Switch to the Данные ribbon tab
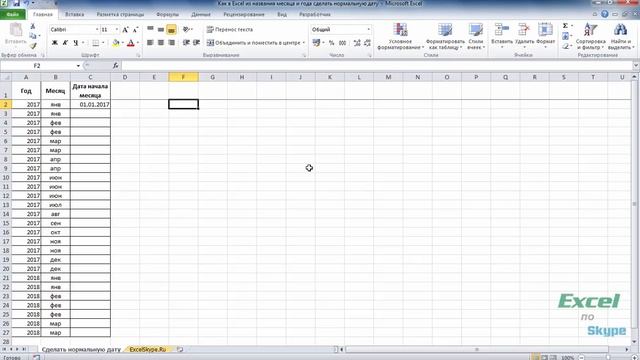Screen dimensions: 640x360 (x=201, y=14)
